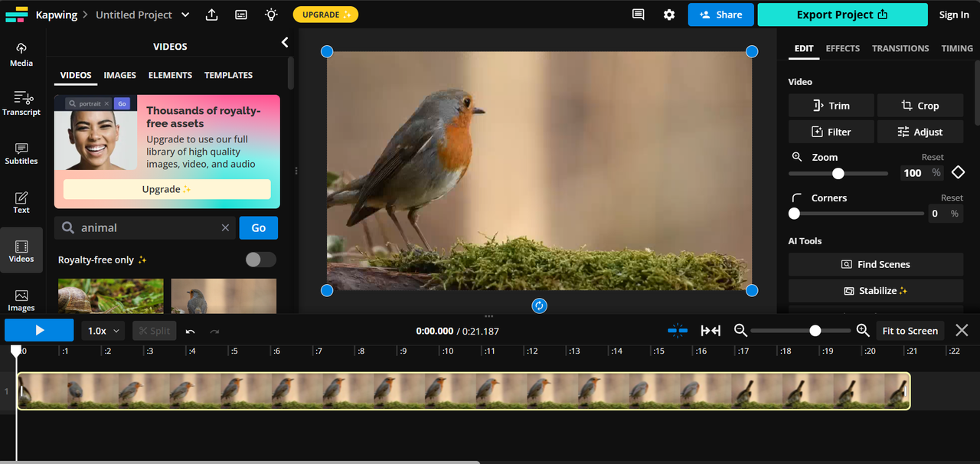The image size is (980, 464).
Task: Click the redo arrow in the timeline bar
Action: point(214,331)
